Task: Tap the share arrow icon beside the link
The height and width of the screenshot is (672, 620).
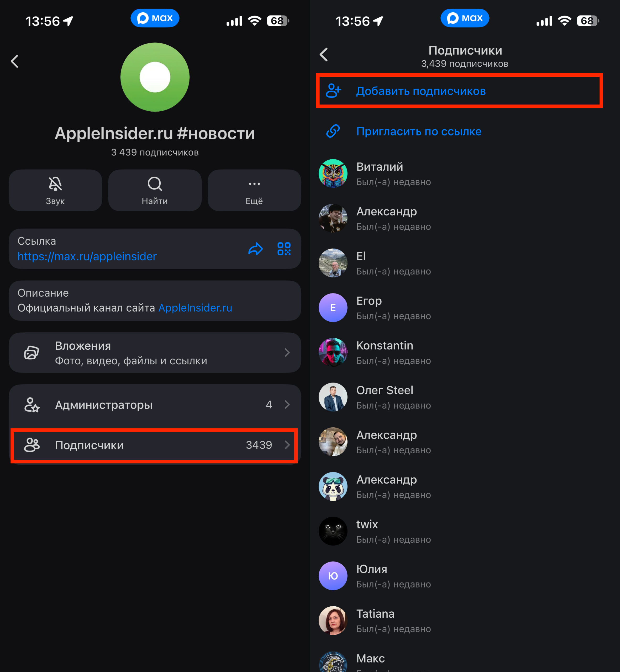Action: click(x=255, y=249)
